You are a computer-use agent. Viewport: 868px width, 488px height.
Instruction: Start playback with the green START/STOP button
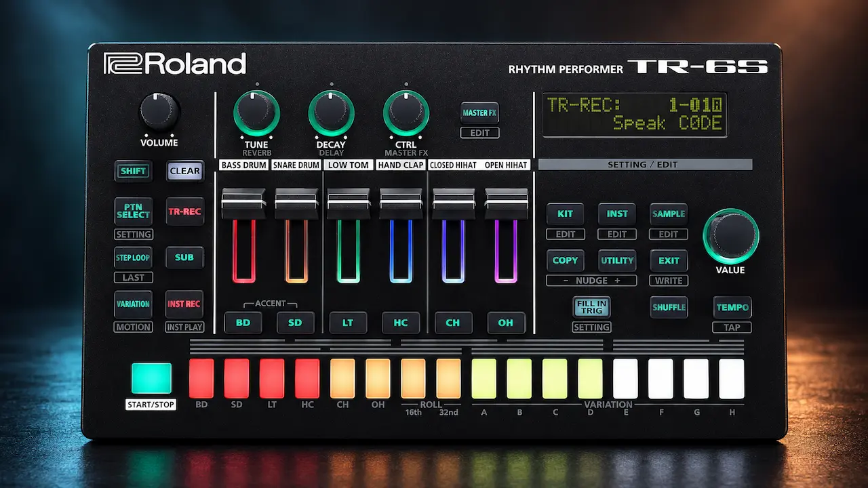click(x=153, y=379)
